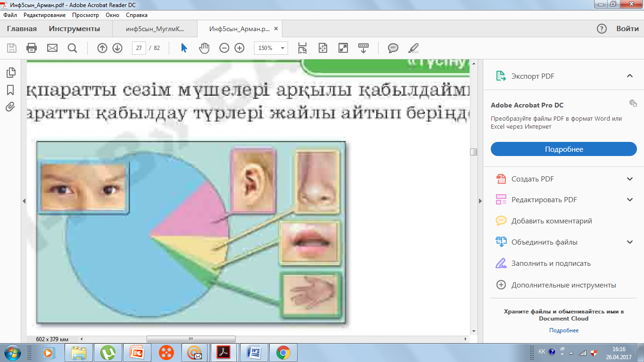Print the document with printer icon

pos(32,48)
